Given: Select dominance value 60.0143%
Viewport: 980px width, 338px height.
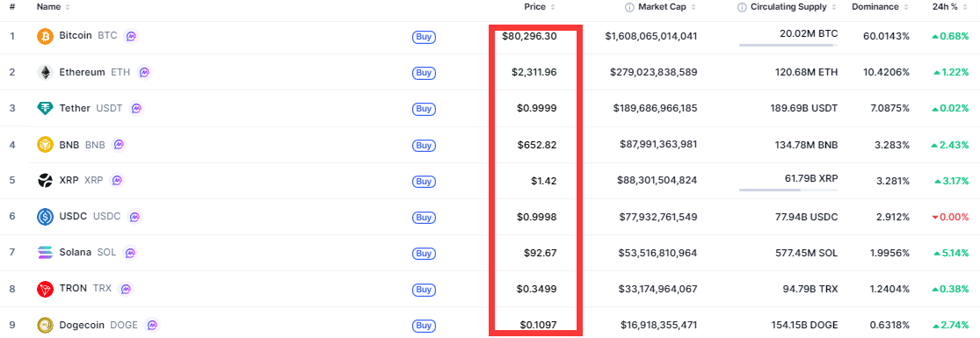Looking at the screenshot, I should pos(886,36).
